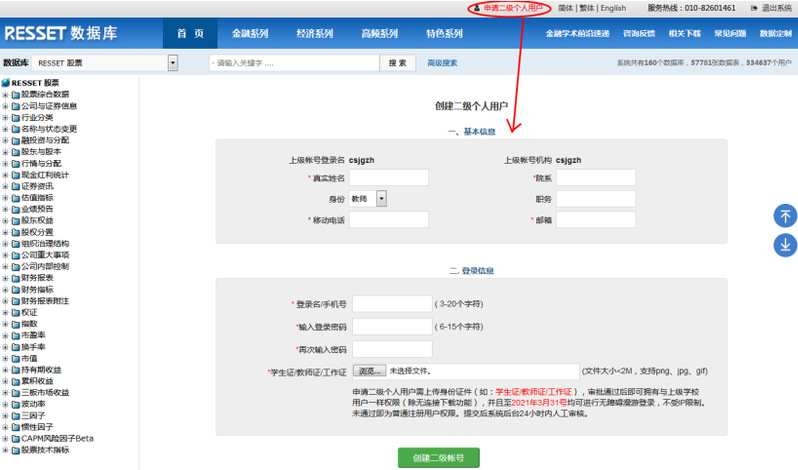Expand the 公司重大事项 tree node
Viewport: 798px width, 470px height.
pos(5,255)
